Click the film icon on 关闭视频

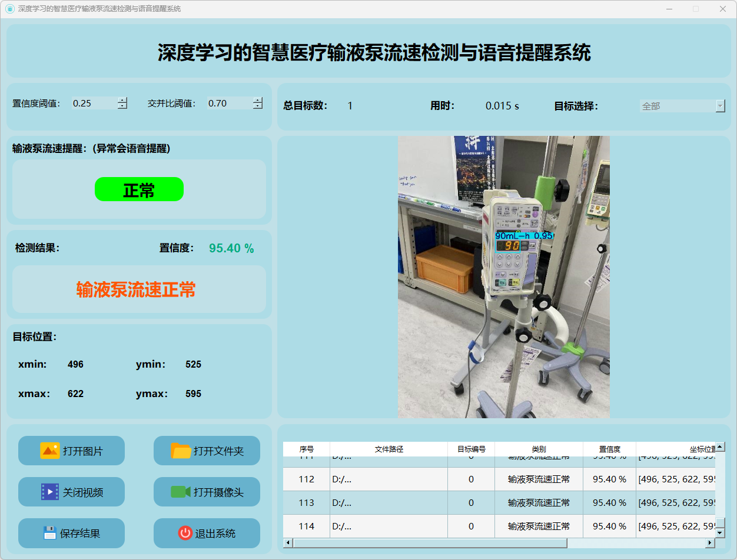[x=49, y=492]
